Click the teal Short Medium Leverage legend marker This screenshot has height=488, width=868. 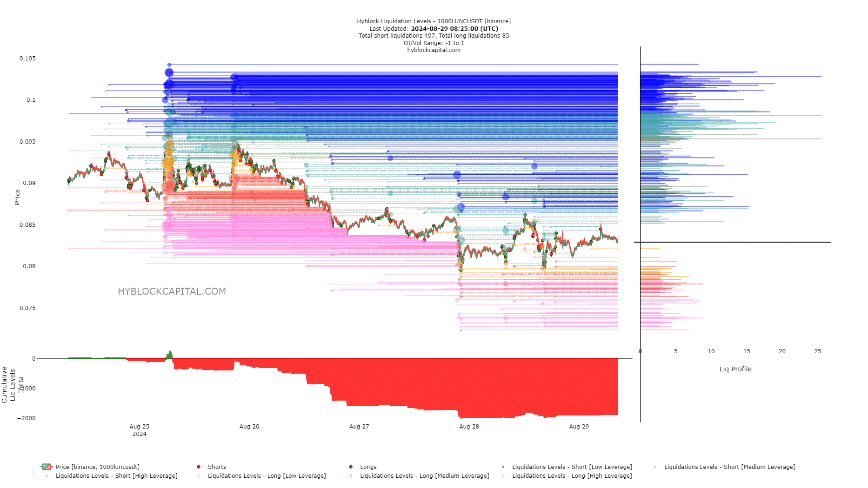655,467
